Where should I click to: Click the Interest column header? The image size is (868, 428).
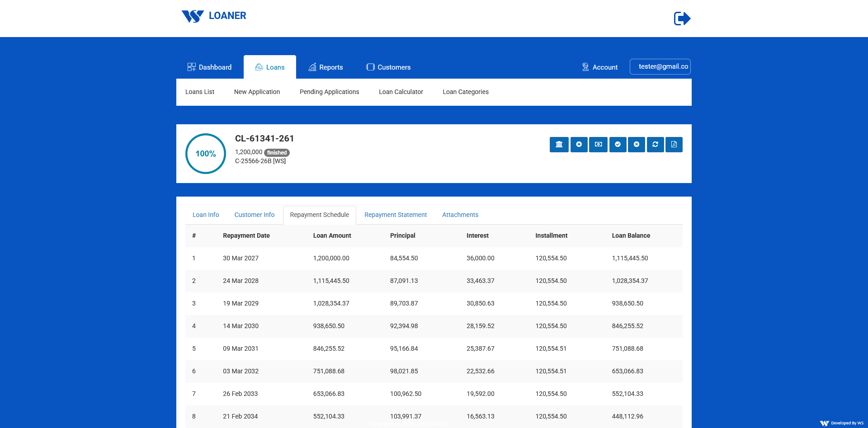[x=478, y=235]
